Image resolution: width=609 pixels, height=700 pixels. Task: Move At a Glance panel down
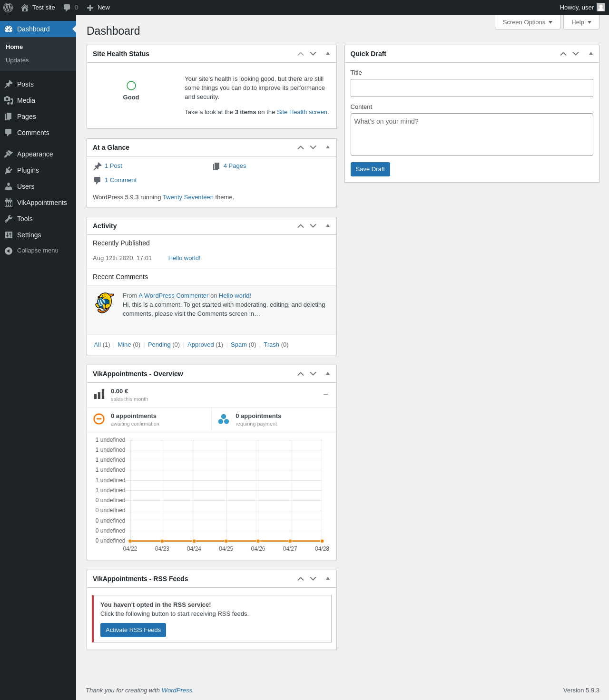[313, 147]
